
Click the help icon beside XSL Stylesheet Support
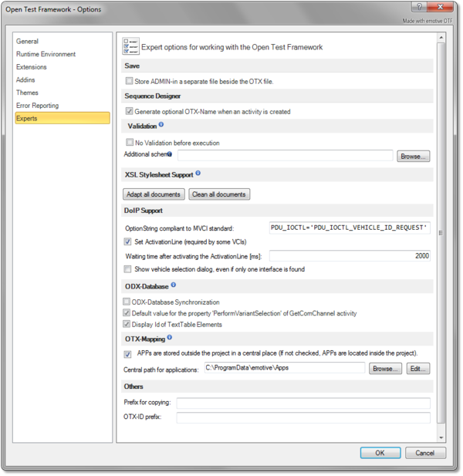198,174
